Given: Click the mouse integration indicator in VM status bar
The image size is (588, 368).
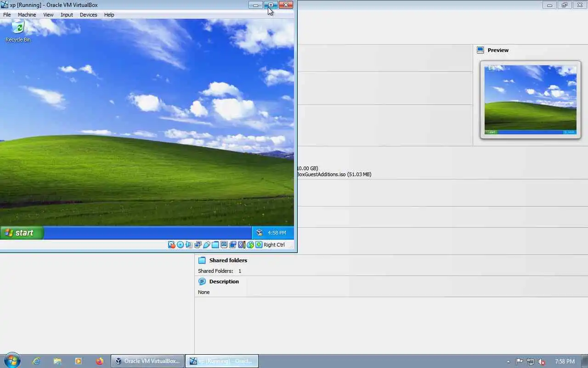Looking at the screenshot, I should pyautogui.click(x=250, y=245).
